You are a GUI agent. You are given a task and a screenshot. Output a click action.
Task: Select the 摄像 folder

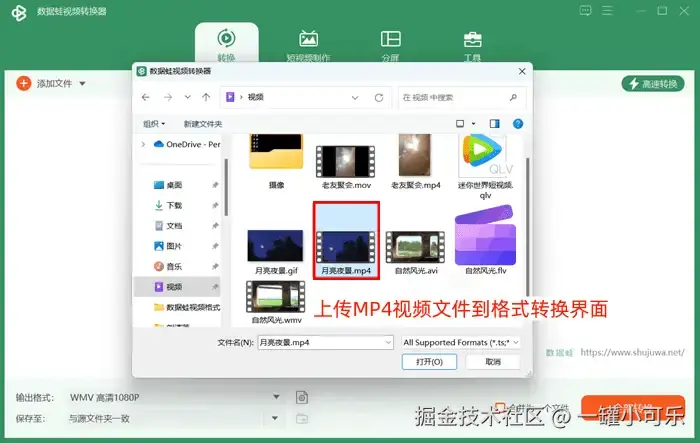coord(276,162)
